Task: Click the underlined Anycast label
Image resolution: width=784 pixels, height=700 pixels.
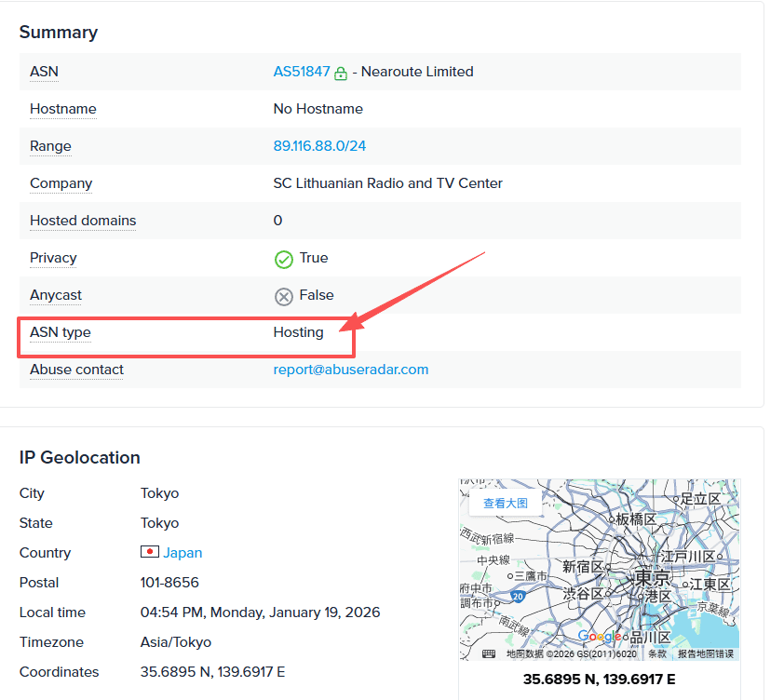Action: (56, 295)
